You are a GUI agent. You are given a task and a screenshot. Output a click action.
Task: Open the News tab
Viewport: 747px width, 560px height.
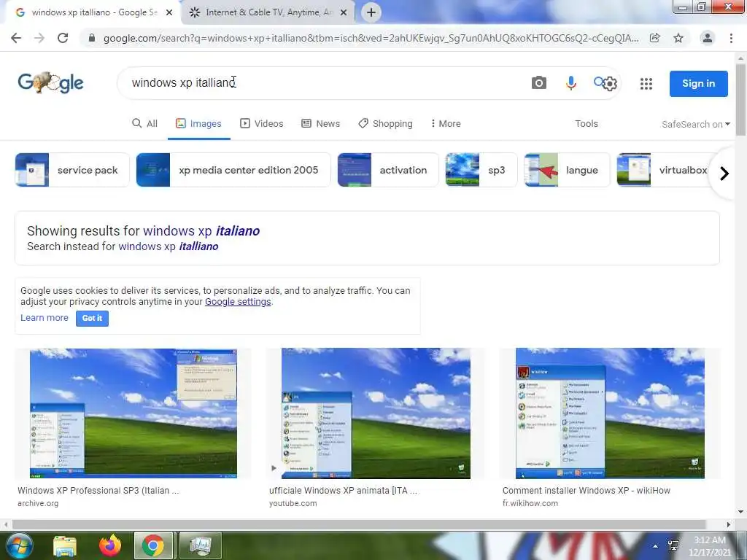click(321, 124)
